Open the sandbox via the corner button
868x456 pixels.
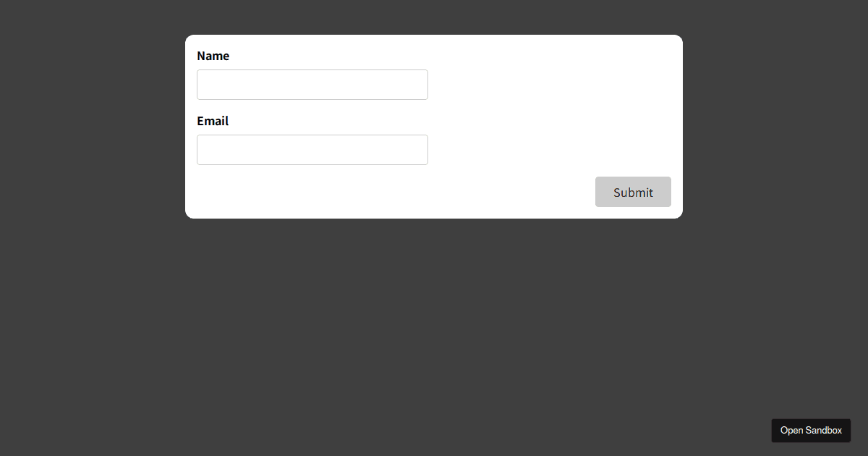811,431
